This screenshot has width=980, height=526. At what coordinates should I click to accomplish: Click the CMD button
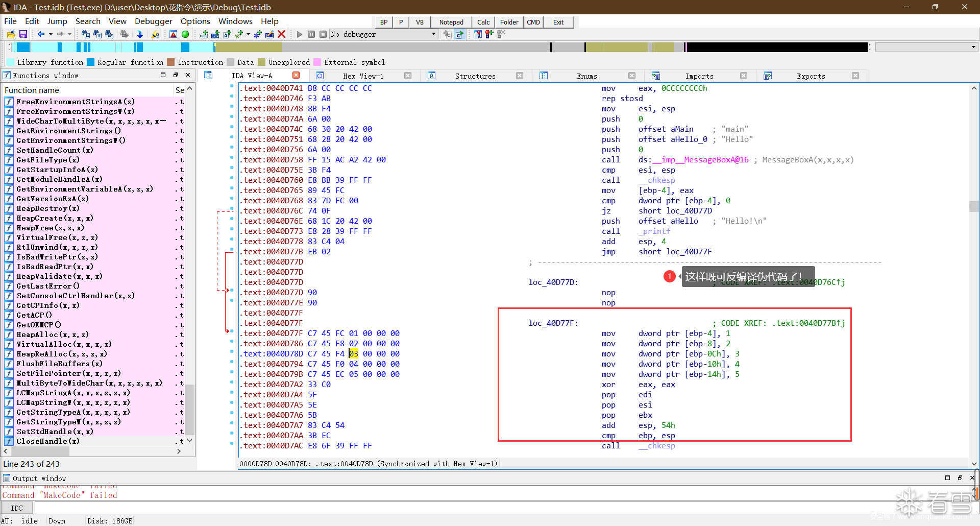(533, 22)
